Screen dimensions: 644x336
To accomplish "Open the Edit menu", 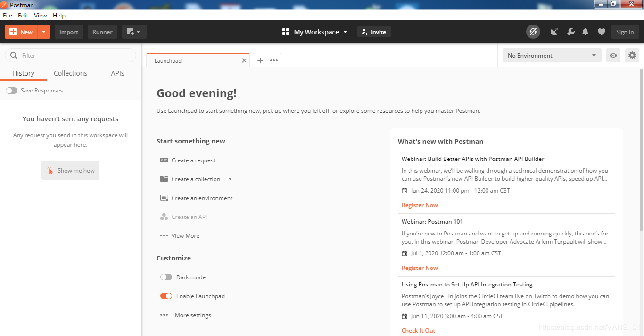I will click(x=23, y=16).
